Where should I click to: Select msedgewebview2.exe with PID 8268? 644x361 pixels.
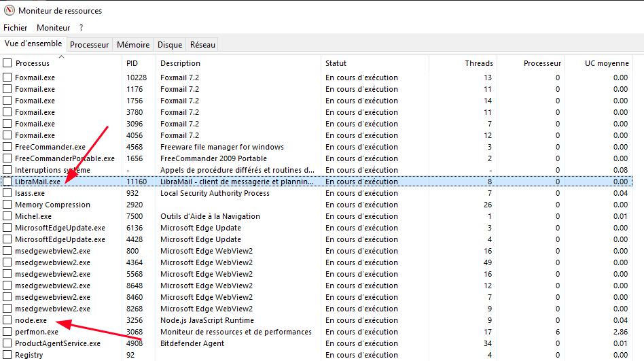pos(52,309)
